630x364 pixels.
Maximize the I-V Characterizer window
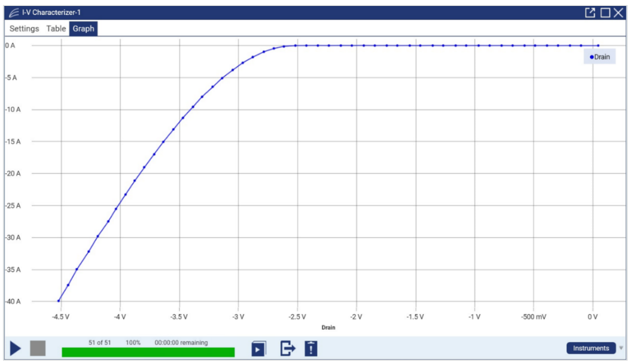pos(605,13)
